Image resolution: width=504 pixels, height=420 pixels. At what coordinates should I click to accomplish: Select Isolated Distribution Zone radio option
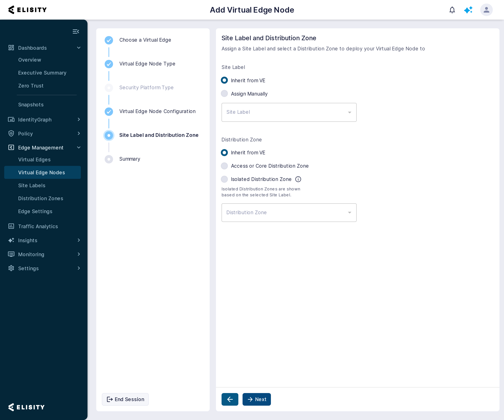[x=224, y=179]
